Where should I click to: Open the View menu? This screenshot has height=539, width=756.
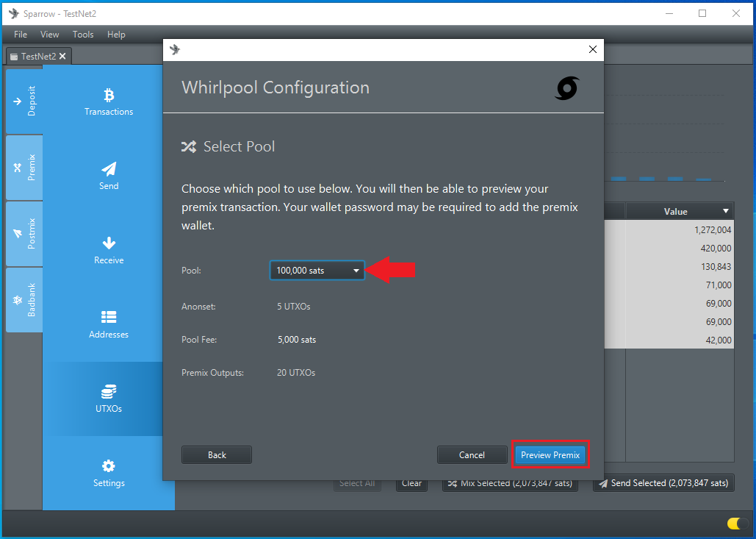point(50,35)
